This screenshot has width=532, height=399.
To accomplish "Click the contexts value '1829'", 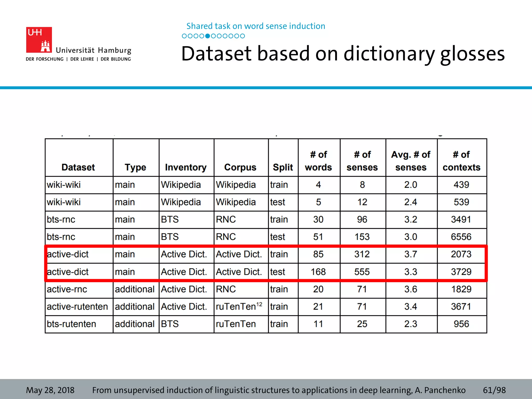I will pyautogui.click(x=461, y=289).
